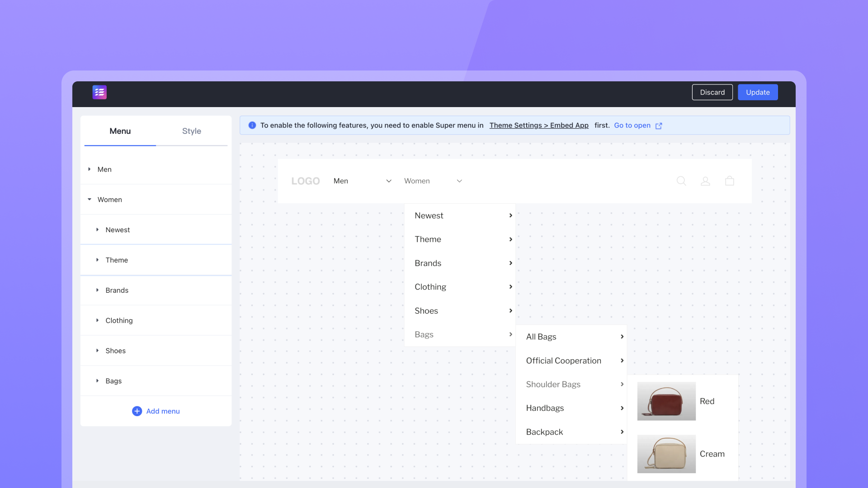Screen dimensions: 868x488
Task: Click the Red bag product thumbnail
Action: click(x=666, y=401)
